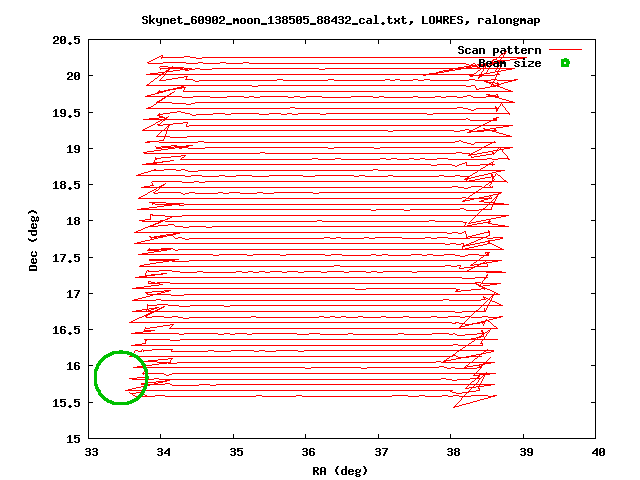The height and width of the screenshot is (480, 640).
Task: Click the 'Dec (deg)' axis label
Action: [x=33, y=240]
